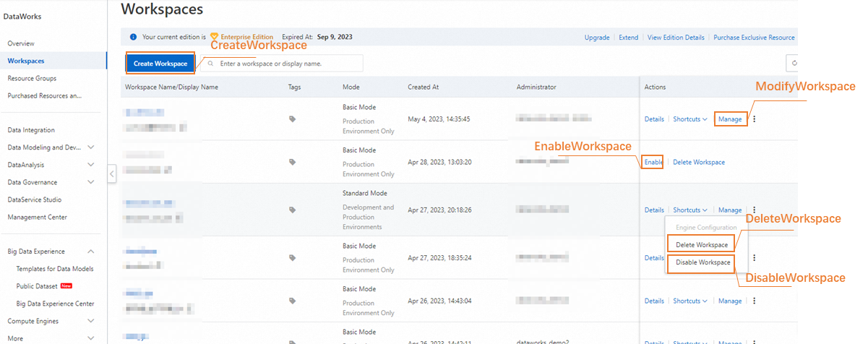Choose Disable Workspace in popup menu
This screenshot has width=868, height=344.
pos(703,262)
